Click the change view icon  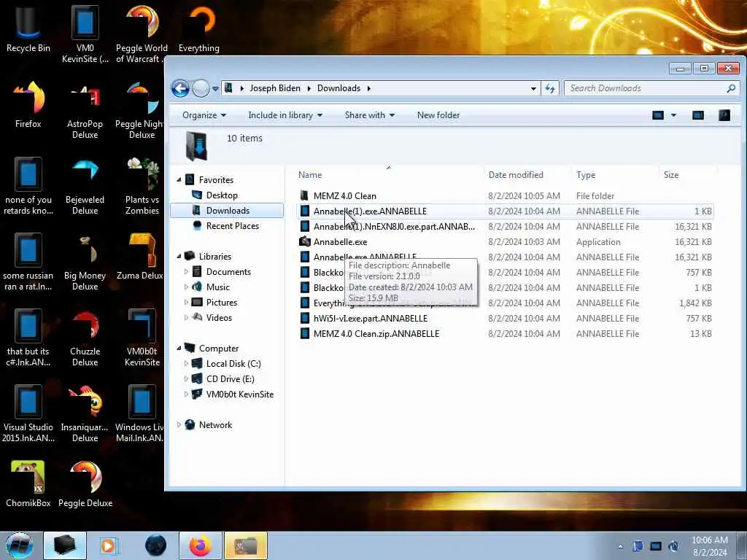[658, 115]
